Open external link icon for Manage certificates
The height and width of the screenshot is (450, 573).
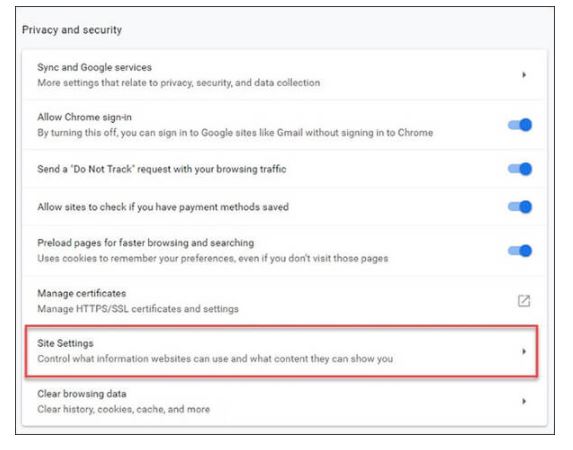coord(524,301)
